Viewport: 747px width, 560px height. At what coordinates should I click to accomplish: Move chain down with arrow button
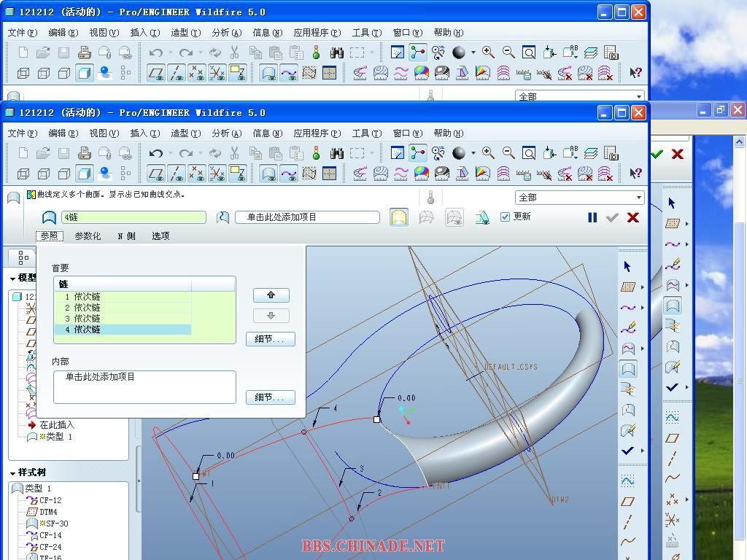[x=271, y=316]
